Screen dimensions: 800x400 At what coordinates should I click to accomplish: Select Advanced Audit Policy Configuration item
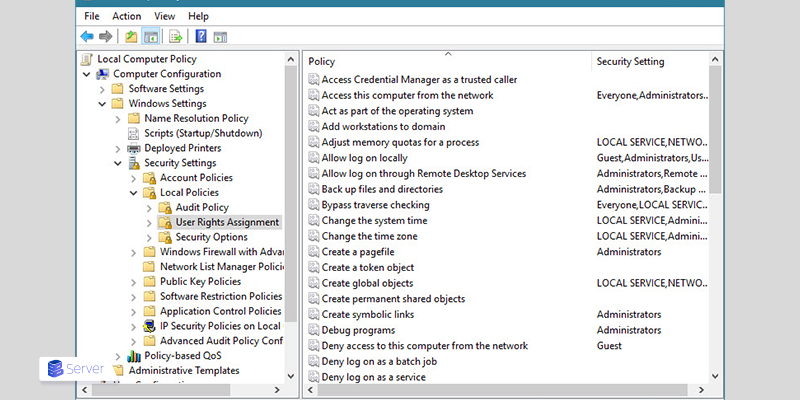coord(221,341)
